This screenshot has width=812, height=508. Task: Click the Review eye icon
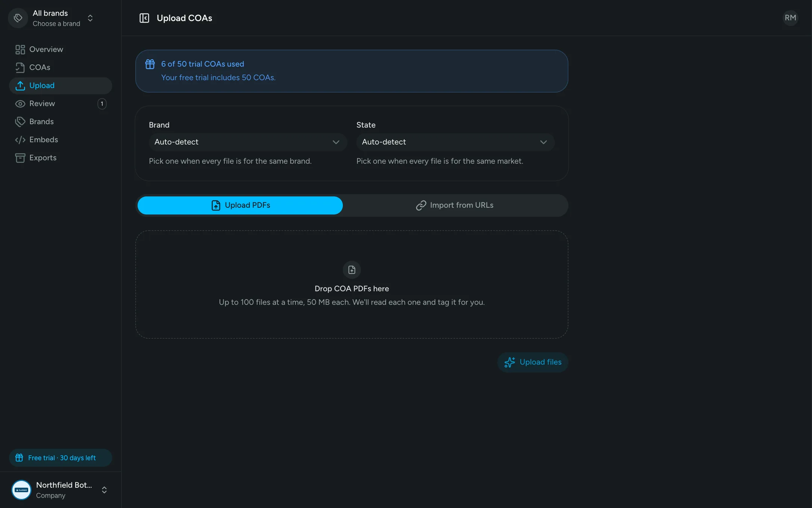point(20,103)
